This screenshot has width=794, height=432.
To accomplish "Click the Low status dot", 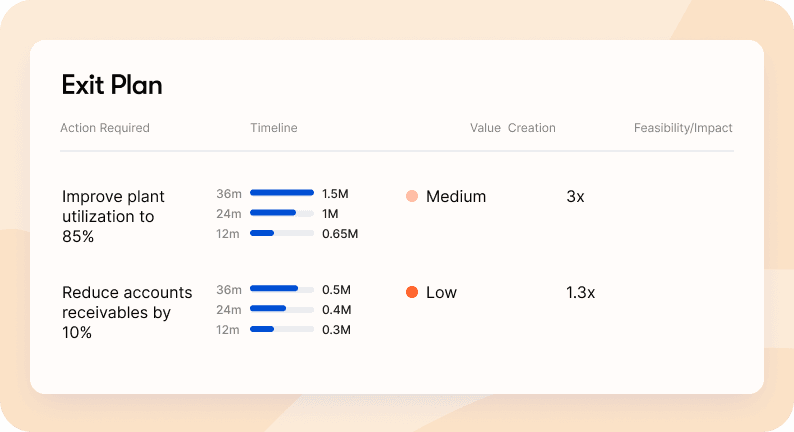I will 412,293.
